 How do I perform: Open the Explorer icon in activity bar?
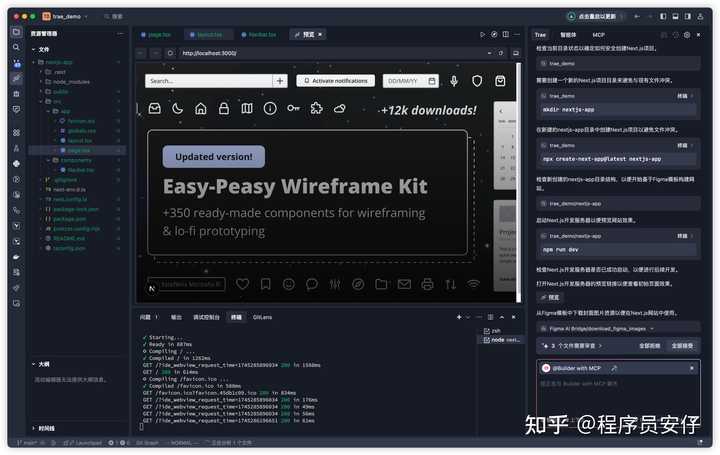pos(16,32)
